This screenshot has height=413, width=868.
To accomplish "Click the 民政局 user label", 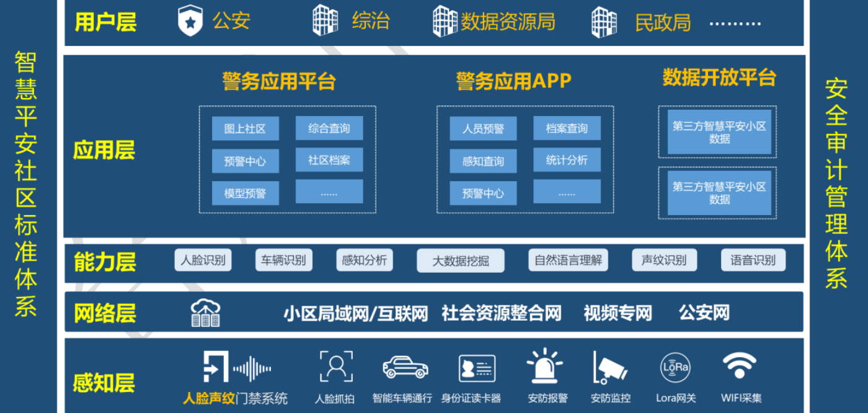I will point(663,22).
